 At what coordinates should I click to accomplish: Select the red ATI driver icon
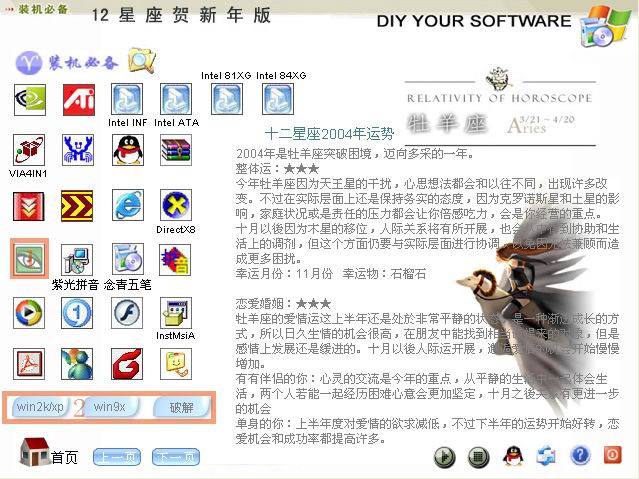79,100
